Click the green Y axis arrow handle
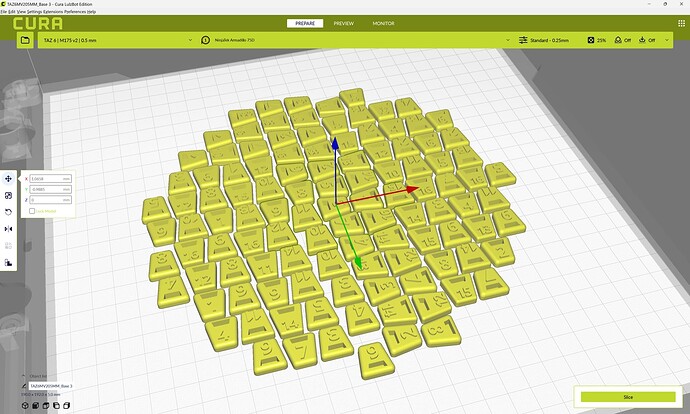The image size is (690, 414). click(x=358, y=263)
